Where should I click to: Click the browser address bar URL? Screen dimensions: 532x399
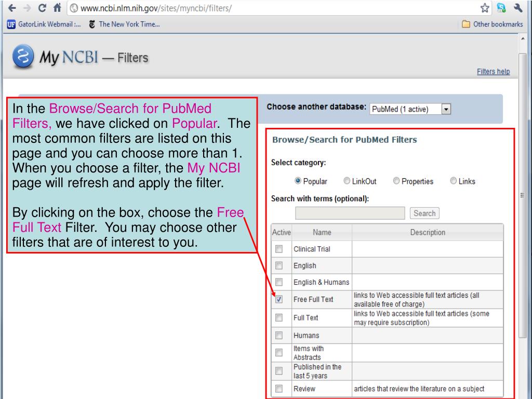[156, 8]
